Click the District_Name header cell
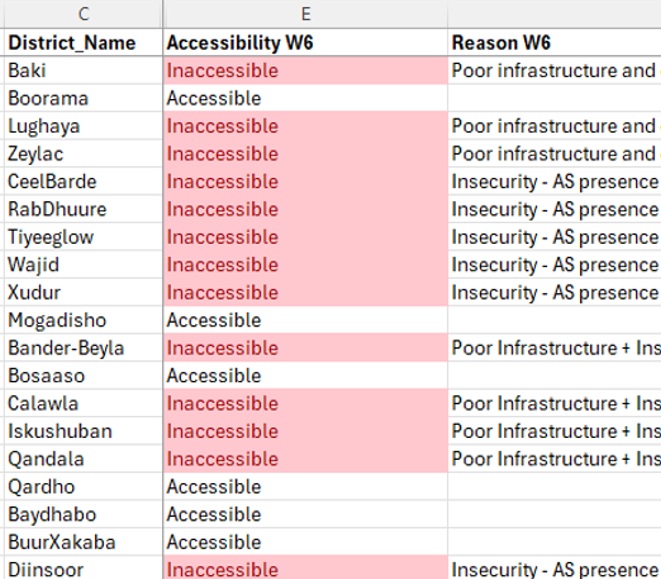This screenshot has height=579, width=661. [82, 43]
